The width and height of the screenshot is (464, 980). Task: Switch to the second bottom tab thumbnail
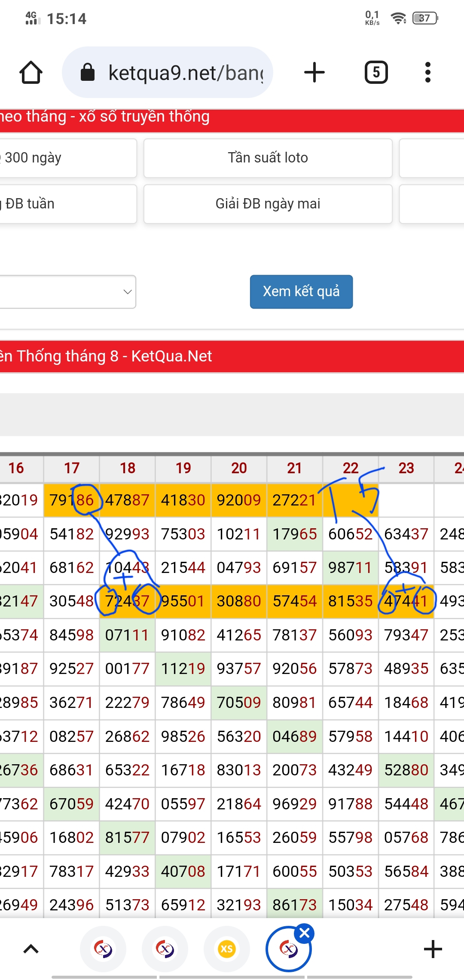pyautogui.click(x=165, y=949)
